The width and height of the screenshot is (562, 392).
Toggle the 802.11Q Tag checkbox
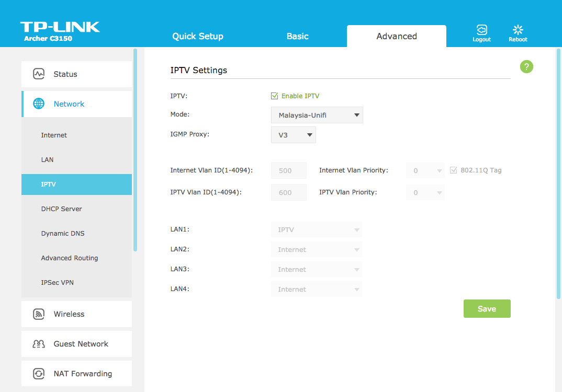tap(454, 170)
